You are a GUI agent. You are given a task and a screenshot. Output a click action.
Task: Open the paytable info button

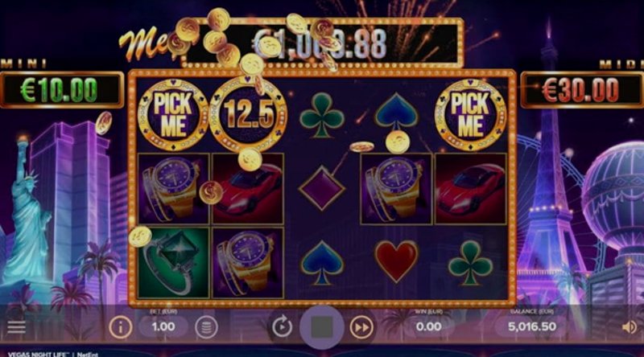pos(120,327)
